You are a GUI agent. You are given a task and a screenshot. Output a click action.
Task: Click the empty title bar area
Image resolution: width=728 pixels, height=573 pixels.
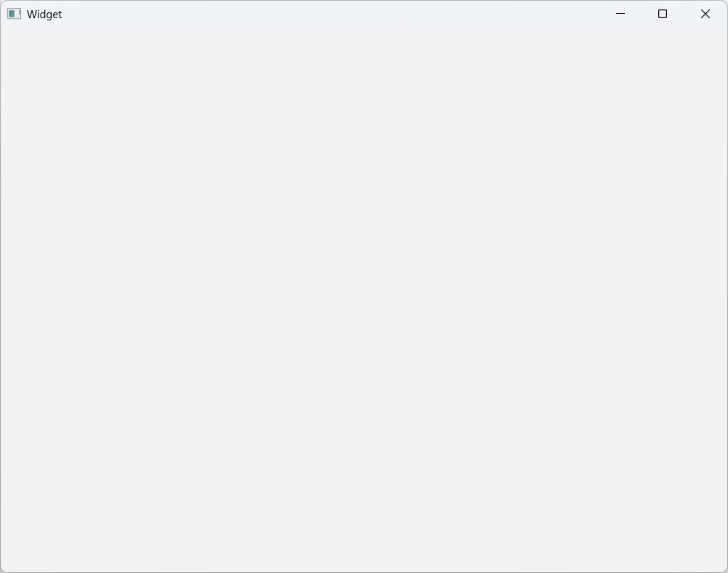click(325, 14)
